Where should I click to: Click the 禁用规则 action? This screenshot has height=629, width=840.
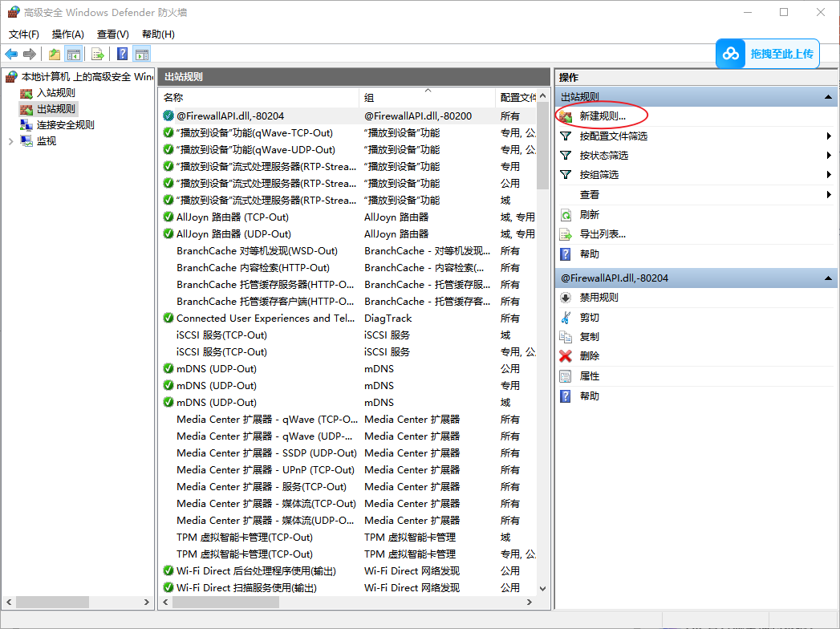coord(599,298)
